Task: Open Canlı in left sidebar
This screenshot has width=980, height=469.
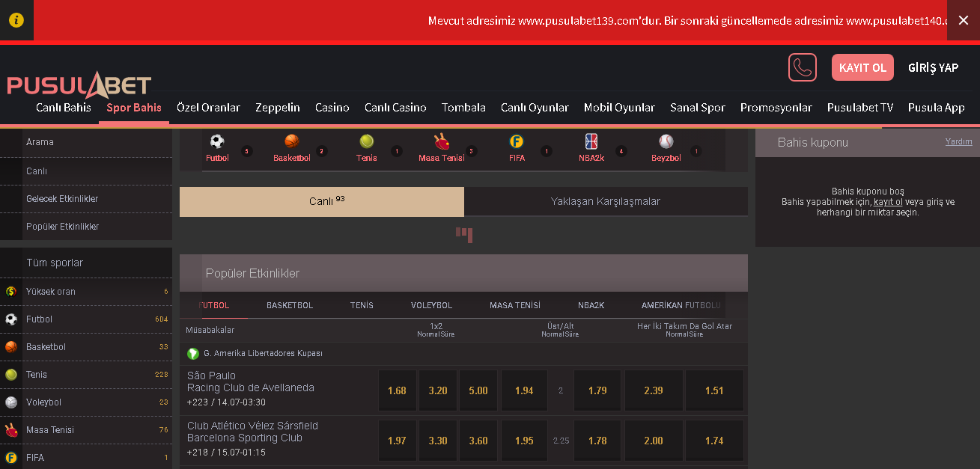Action: (x=86, y=171)
